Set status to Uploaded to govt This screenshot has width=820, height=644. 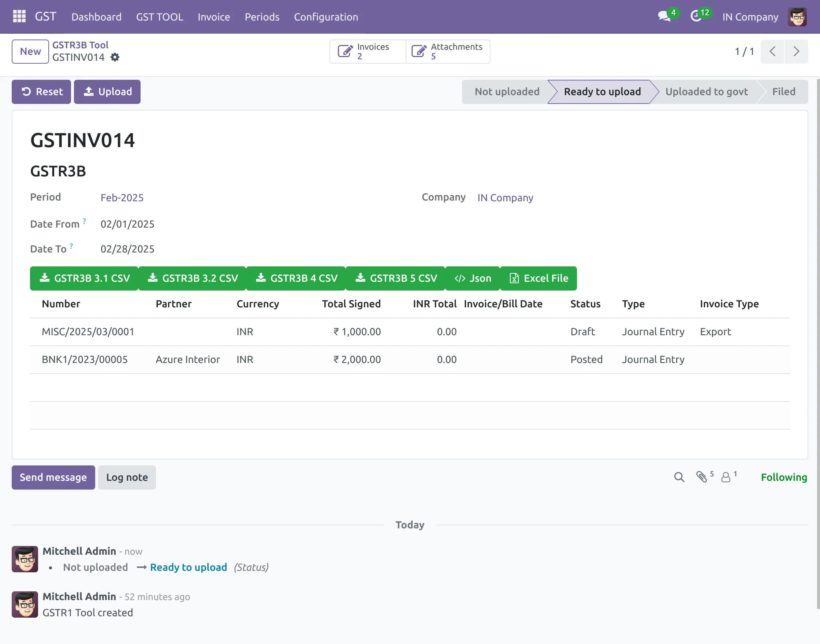click(707, 91)
